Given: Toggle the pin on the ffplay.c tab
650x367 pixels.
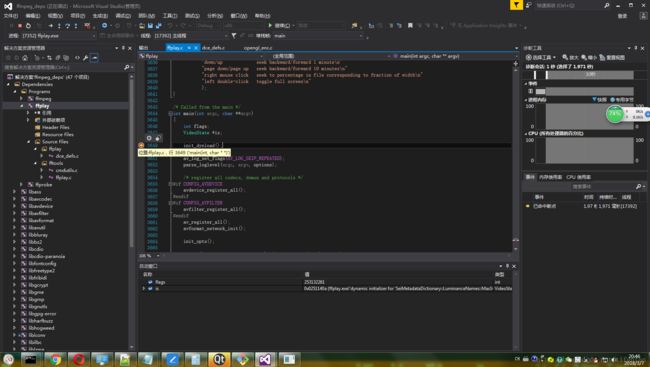Looking at the screenshot, I should (189, 48).
